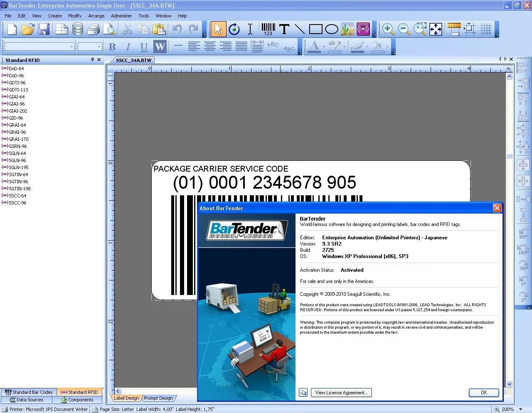This screenshot has width=532, height=413.
Task: Choose the Picture insertion tool
Action: click(347, 29)
